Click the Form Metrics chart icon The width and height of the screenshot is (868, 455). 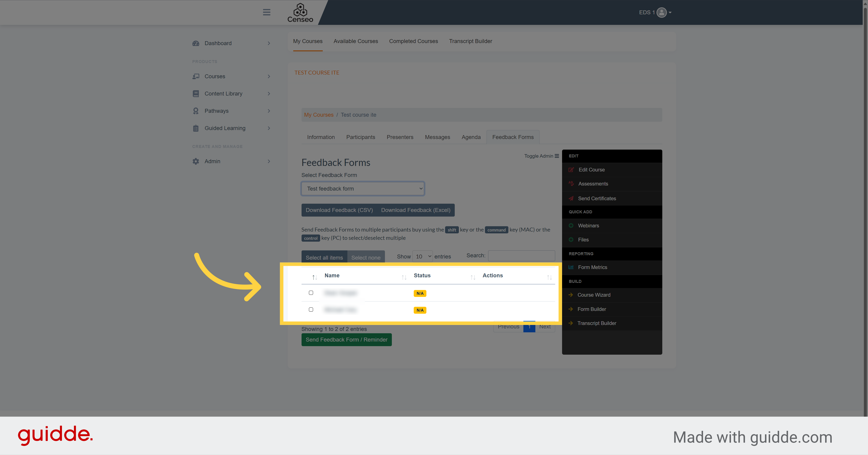tap(571, 267)
